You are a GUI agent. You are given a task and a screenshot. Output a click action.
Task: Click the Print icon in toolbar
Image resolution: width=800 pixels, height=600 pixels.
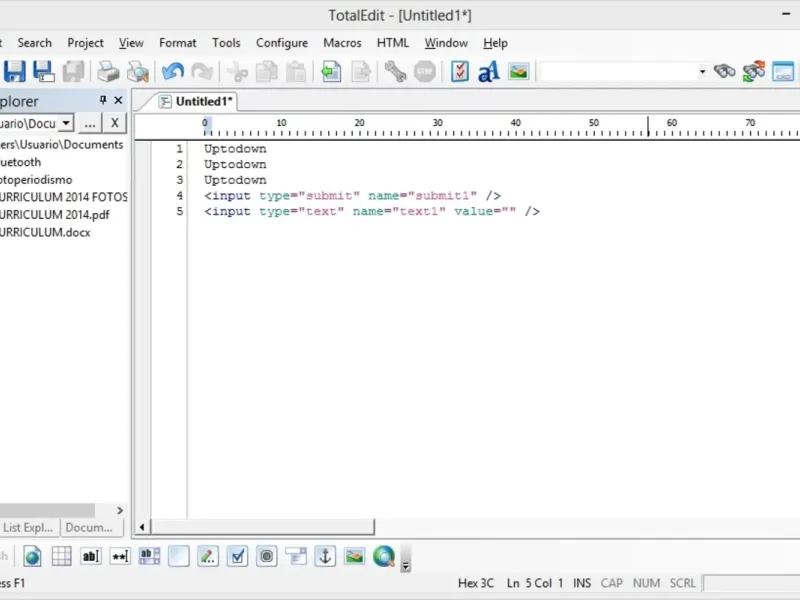107,71
